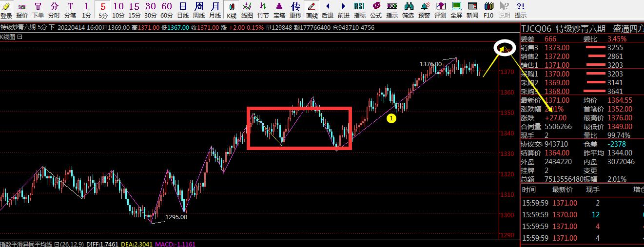This screenshot has width=644, height=247.
Task: Select the 线图 line chart type
Action: (247, 10)
